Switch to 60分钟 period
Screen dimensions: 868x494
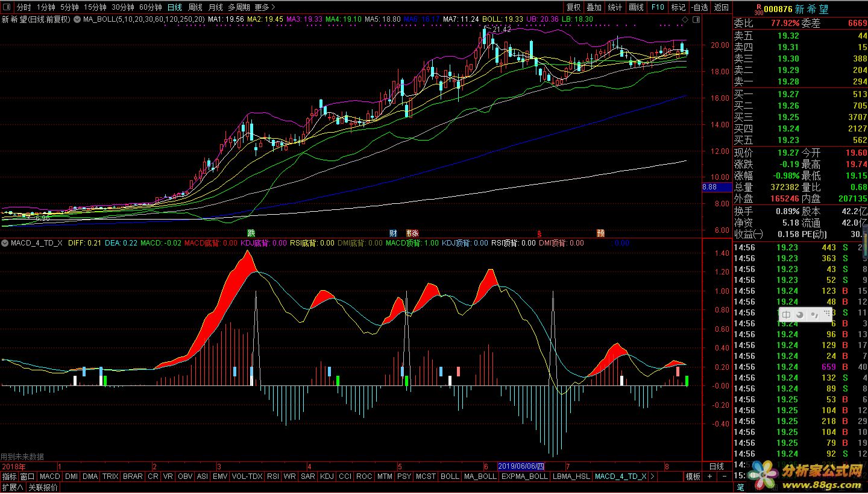150,7
